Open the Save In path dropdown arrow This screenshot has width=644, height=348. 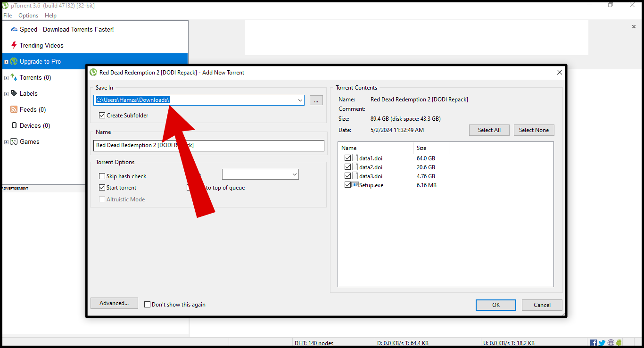[x=300, y=100]
